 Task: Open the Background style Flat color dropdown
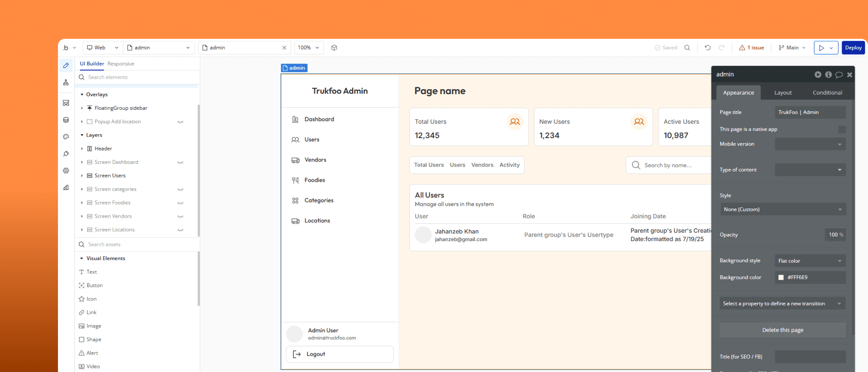[x=810, y=261]
